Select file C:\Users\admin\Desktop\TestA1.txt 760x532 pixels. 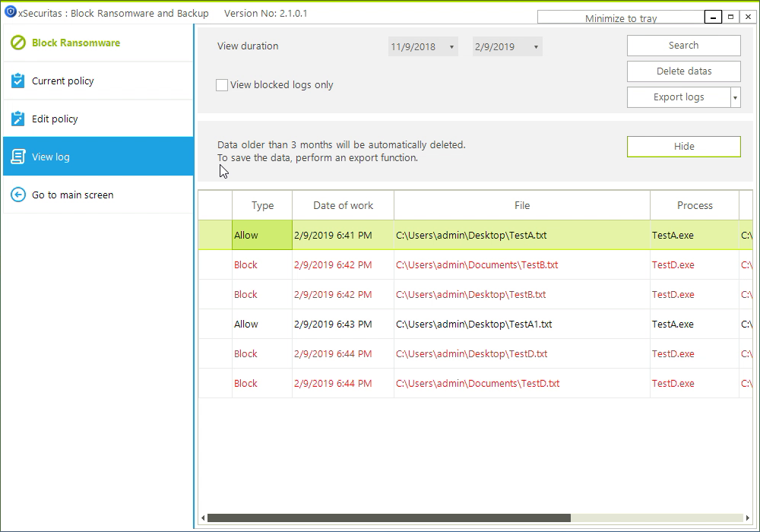[522, 325]
